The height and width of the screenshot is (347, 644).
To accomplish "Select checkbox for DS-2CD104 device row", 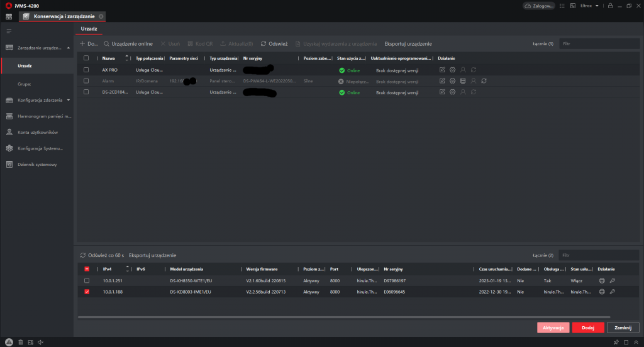I will [87, 92].
